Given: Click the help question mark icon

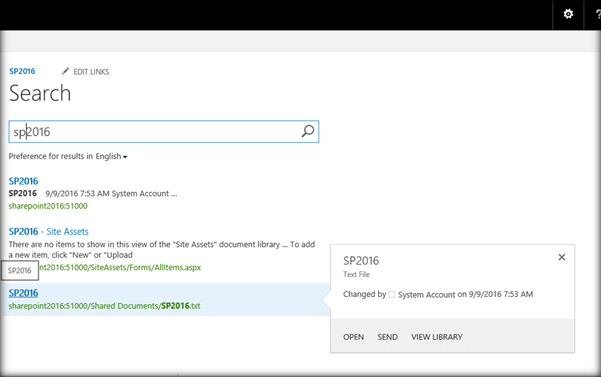Looking at the screenshot, I should coord(598,14).
